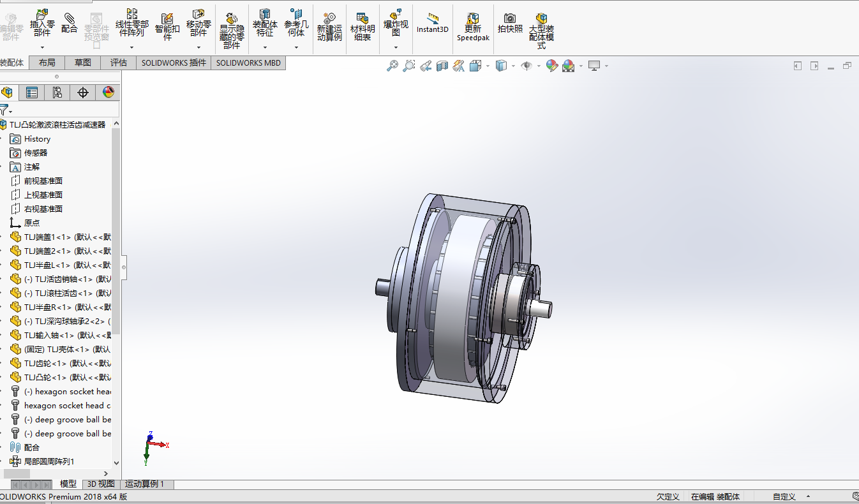
Task: Click the 配合 (Mate) button in ribbon
Action: tap(69, 22)
